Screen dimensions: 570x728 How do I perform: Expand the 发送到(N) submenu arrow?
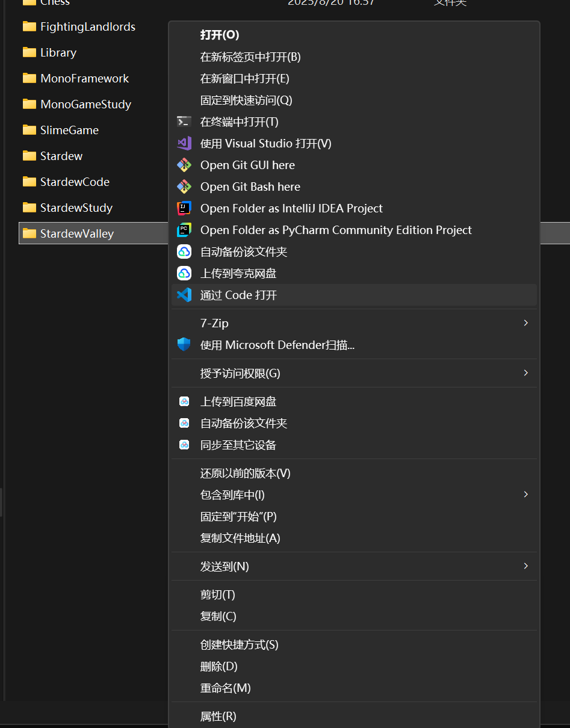click(525, 566)
